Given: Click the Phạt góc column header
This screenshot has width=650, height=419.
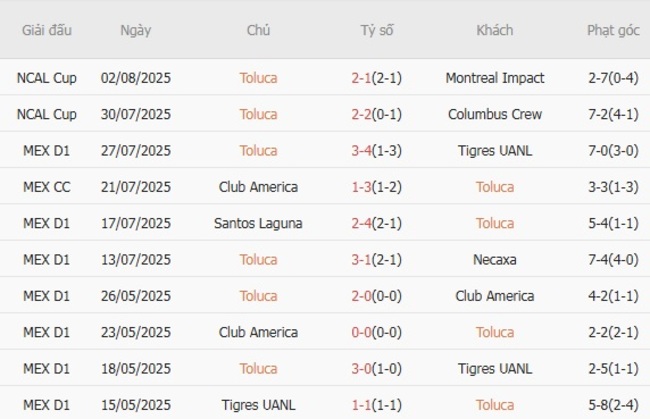Looking at the screenshot, I should [x=613, y=30].
